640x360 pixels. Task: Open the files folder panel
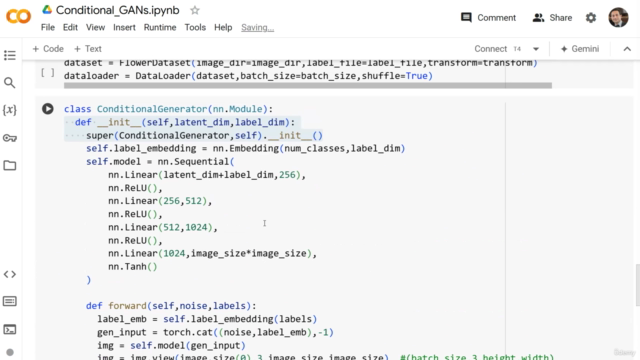[x=10, y=165]
